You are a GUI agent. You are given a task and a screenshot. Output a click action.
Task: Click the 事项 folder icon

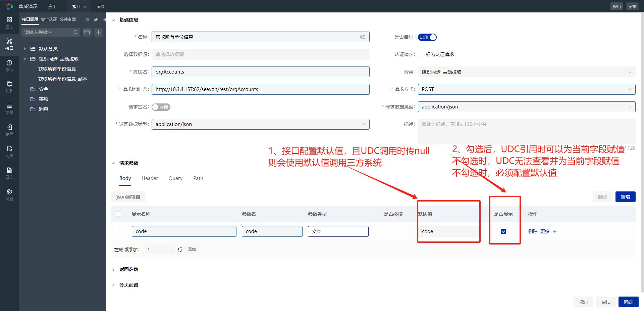(x=33, y=99)
